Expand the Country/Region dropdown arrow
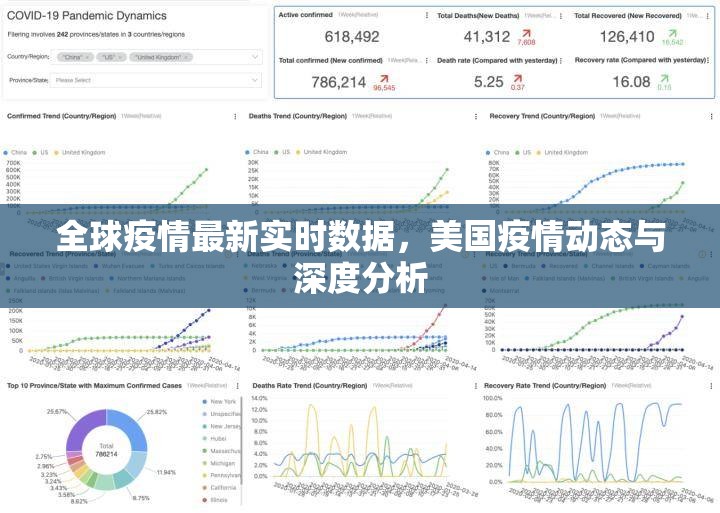This screenshot has width=720, height=513. tap(254, 58)
